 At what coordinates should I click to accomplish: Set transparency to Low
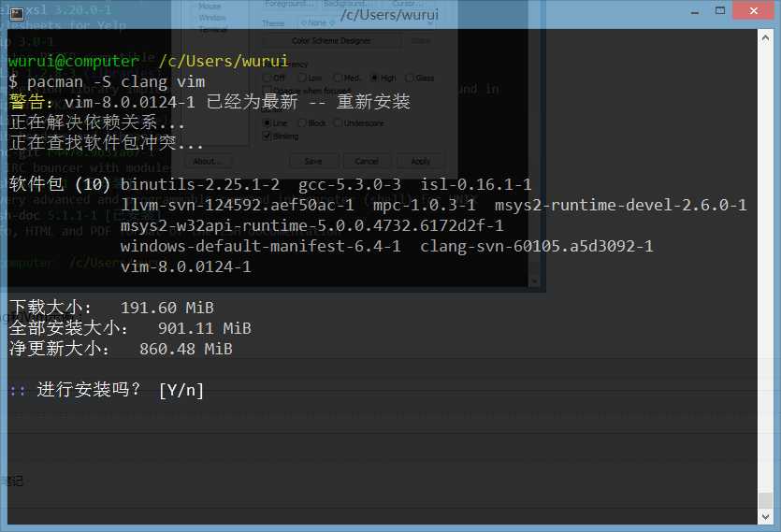(x=310, y=78)
